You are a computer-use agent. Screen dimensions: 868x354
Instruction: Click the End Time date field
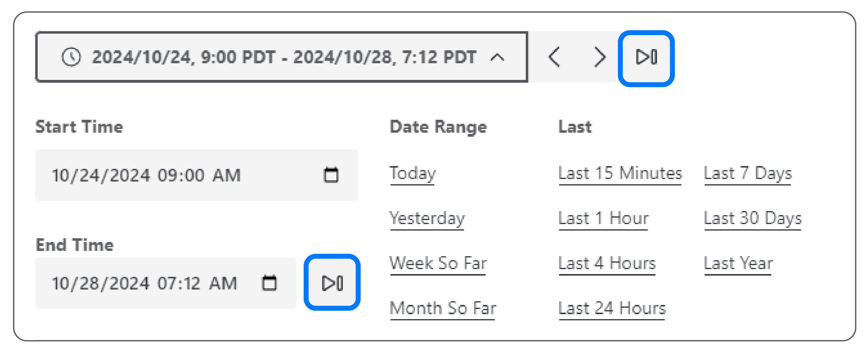166,283
